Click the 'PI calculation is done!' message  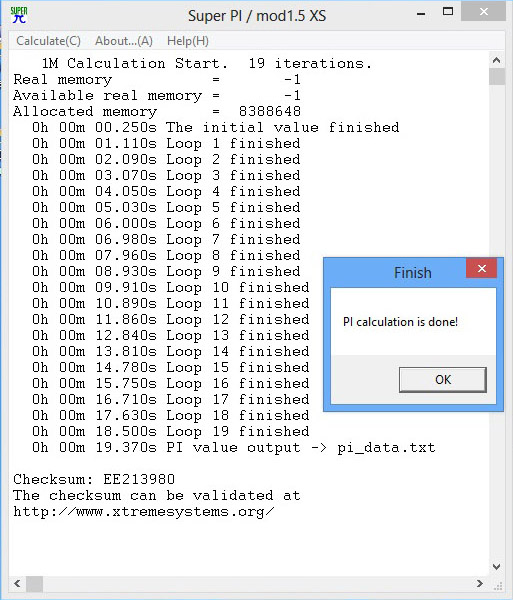400,322
